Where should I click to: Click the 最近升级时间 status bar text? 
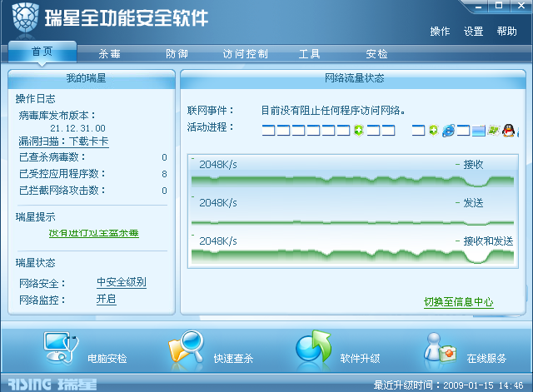pos(448,385)
